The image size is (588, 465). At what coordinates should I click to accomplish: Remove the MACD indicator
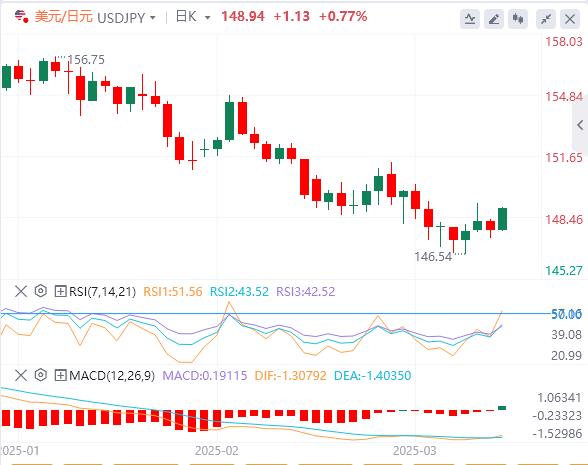(21, 375)
